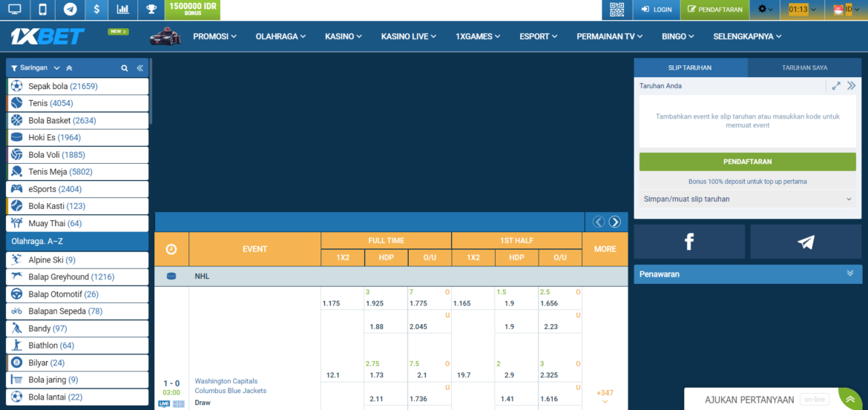This screenshot has width=868, height=410.
Task: Open the PROMOSI menu
Action: [x=215, y=36]
